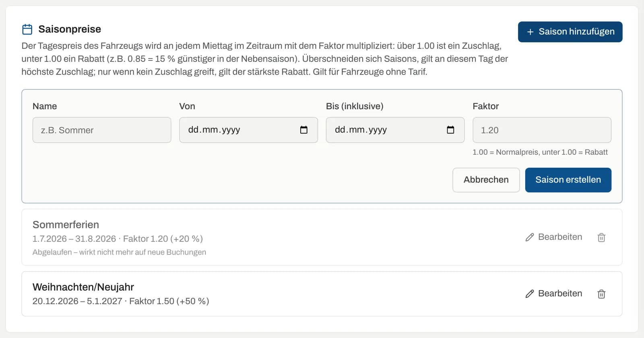Delete the Sommerferien season via trash icon

[x=601, y=237]
